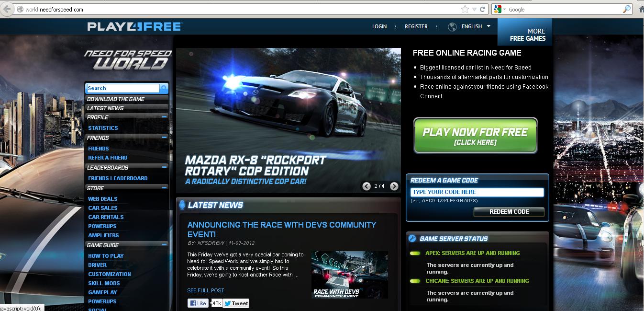Open CUSTOMIZATION guide link
This screenshot has height=311, width=644.
[109, 274]
